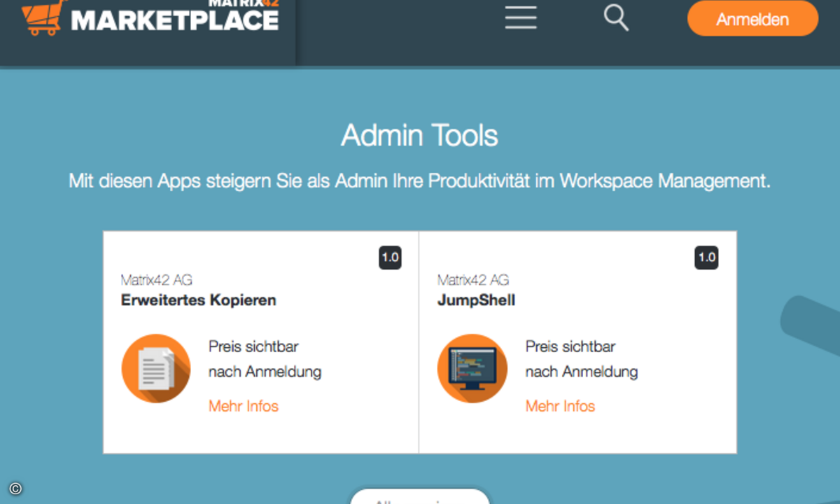840x504 pixels.
Task: Select the JumpShell app title
Action: tap(476, 300)
